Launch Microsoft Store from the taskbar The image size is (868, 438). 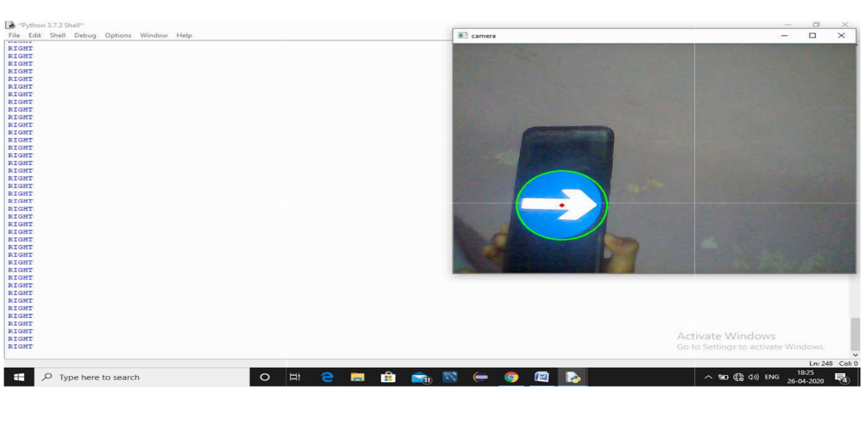pos(388,377)
